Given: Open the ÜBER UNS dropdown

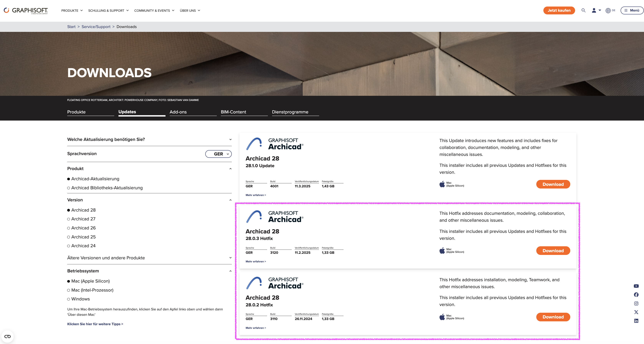Looking at the screenshot, I should click(x=190, y=11).
